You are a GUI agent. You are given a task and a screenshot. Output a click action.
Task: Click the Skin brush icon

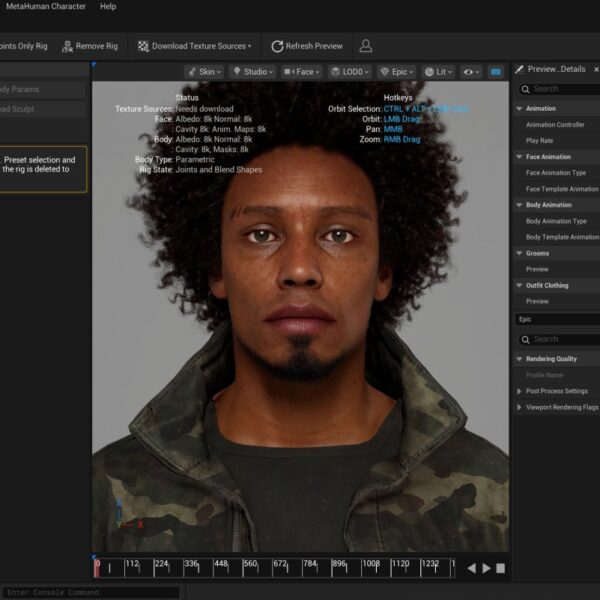click(x=192, y=72)
